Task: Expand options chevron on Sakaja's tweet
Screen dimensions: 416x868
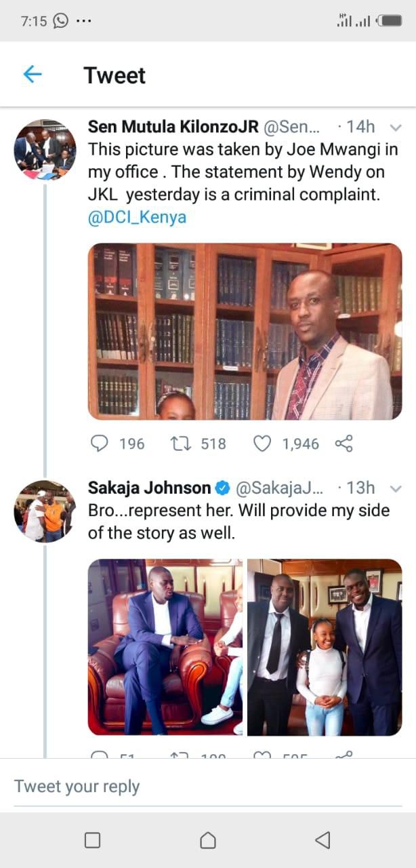Action: coord(397,488)
